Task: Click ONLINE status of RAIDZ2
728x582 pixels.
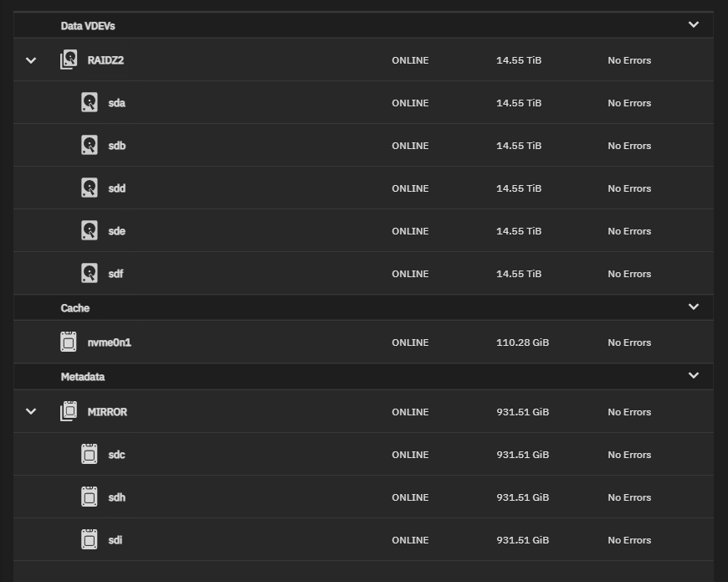Action: click(x=410, y=60)
